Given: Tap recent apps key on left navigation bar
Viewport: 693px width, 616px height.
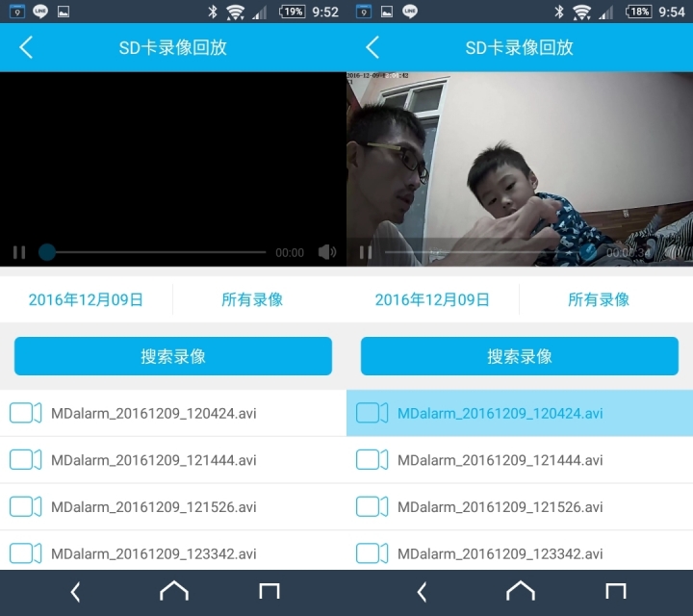Looking at the screenshot, I should click(269, 591).
